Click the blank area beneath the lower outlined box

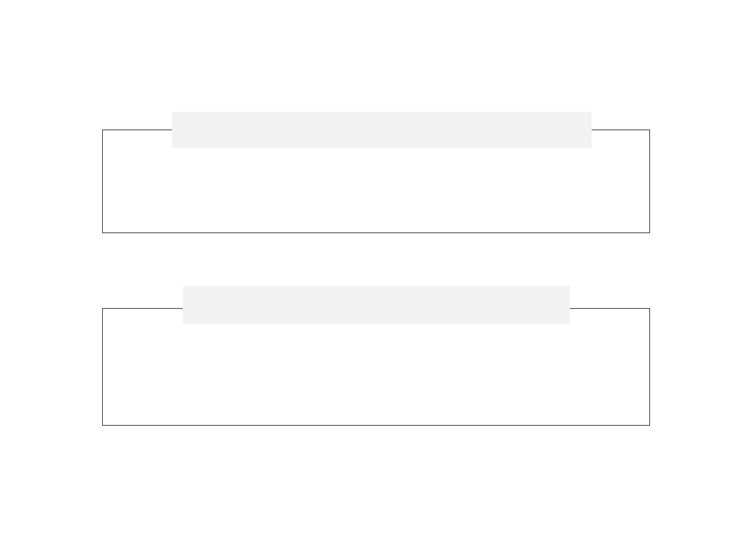[376, 476]
